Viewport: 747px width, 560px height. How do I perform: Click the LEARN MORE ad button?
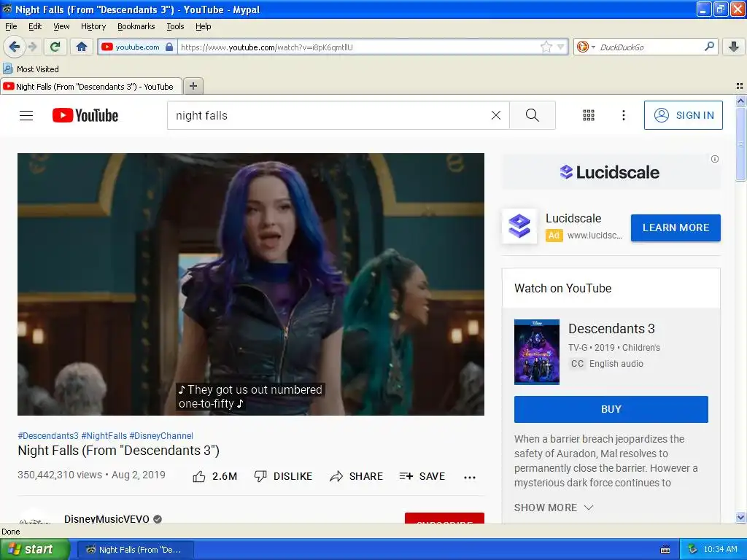(676, 227)
